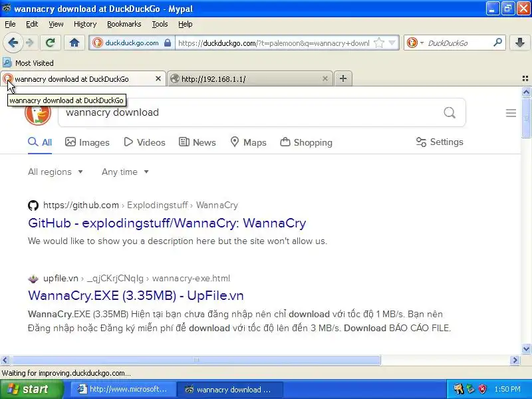Image resolution: width=532 pixels, height=399 pixels.
Task: Open the View menu
Action: [x=56, y=24]
